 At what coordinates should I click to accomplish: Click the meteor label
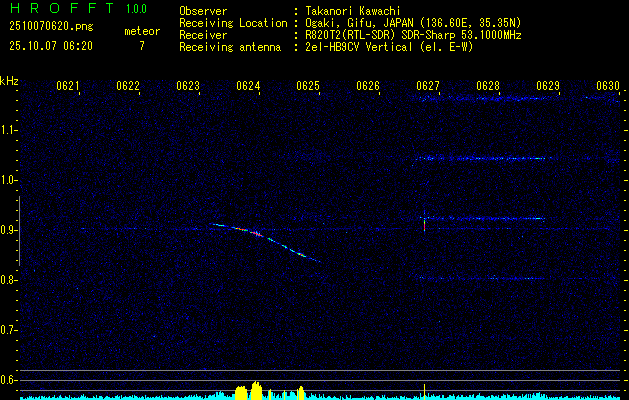142,31
